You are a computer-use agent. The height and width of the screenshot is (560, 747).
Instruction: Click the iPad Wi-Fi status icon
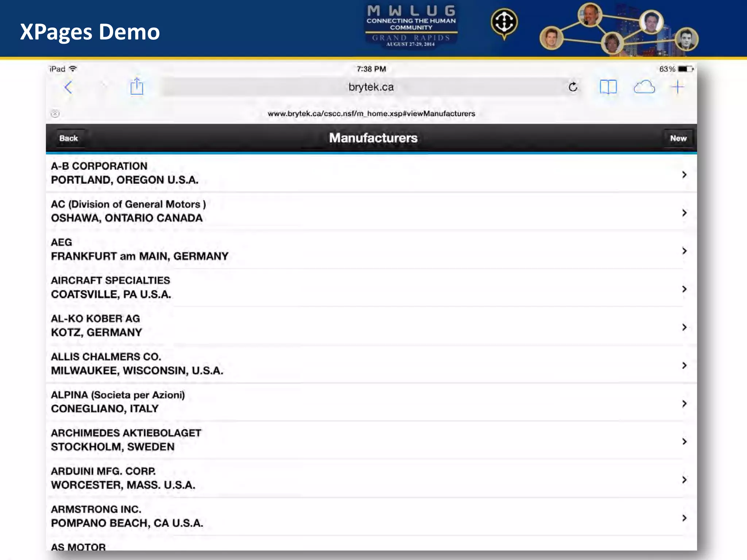73,69
